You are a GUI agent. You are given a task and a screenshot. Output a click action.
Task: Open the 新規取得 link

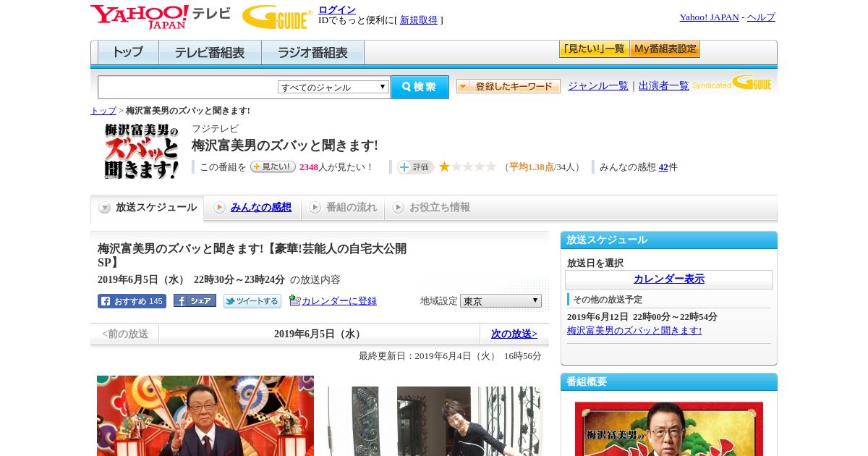(419, 20)
